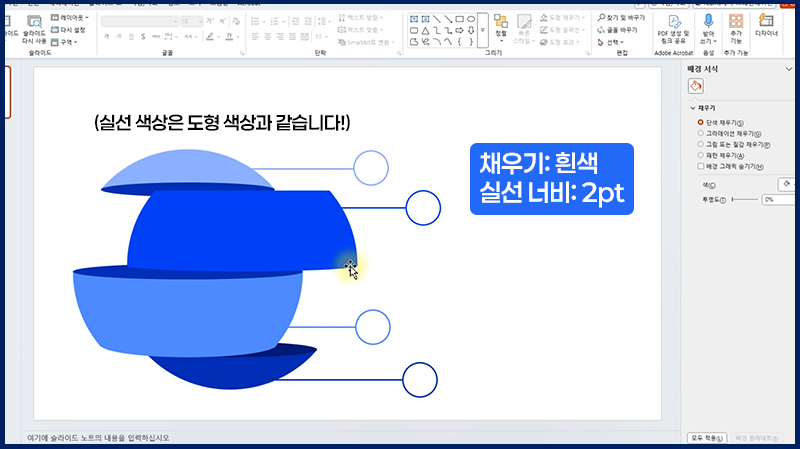
Task: Toggle the text shadow S icon
Action: pos(143,37)
